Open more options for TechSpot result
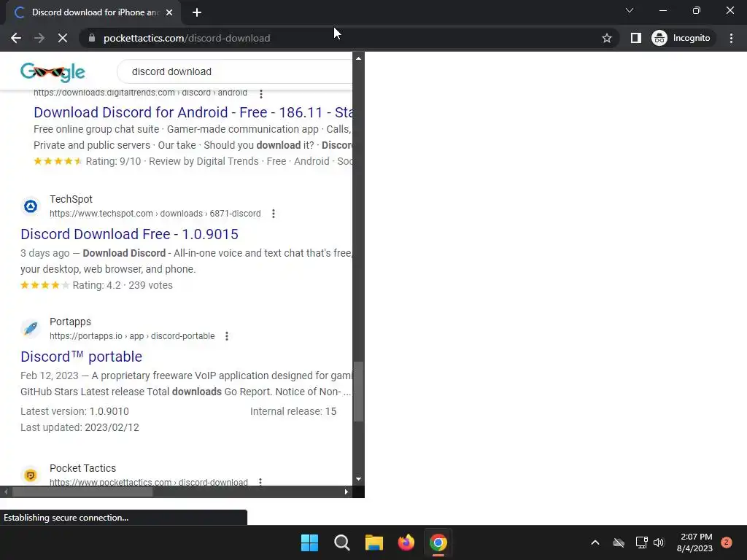Viewport: 747px width, 560px height. [x=274, y=214]
